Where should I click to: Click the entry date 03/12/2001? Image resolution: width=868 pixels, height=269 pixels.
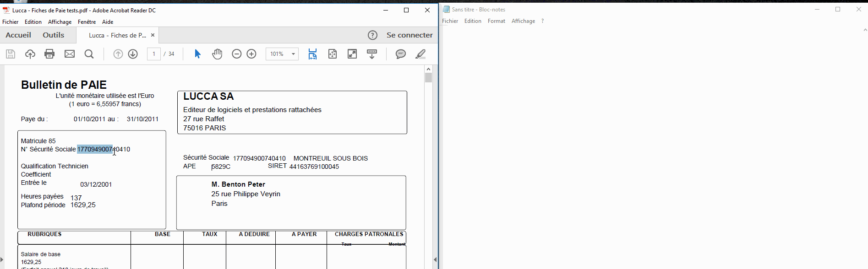(96, 185)
